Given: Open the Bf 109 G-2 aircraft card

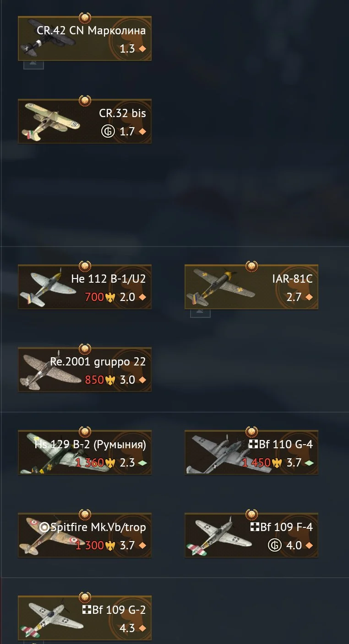Looking at the screenshot, I should point(85,618).
